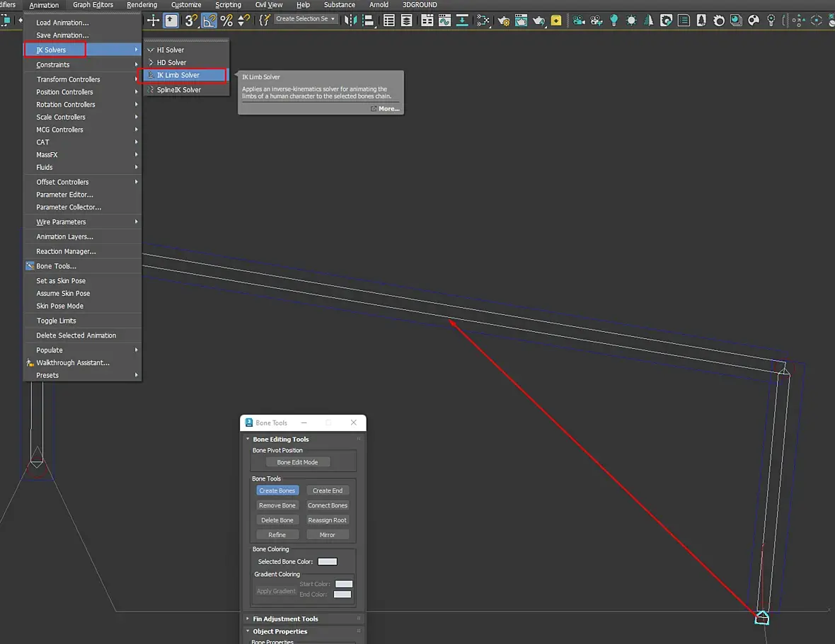Toggle Bone Edit Mode button
Screen dimensions: 835x644
pos(297,462)
